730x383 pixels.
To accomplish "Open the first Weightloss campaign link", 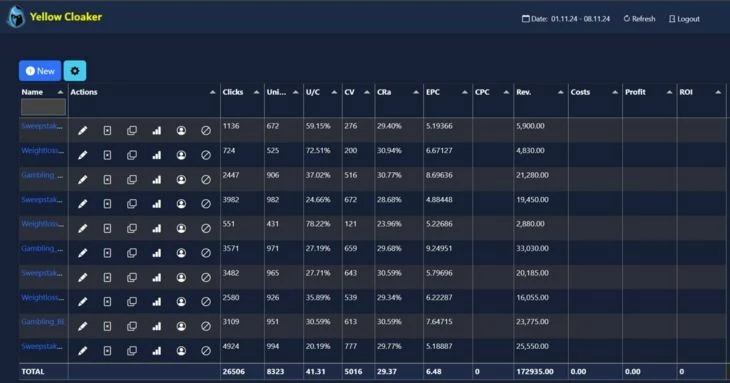I will (42, 150).
